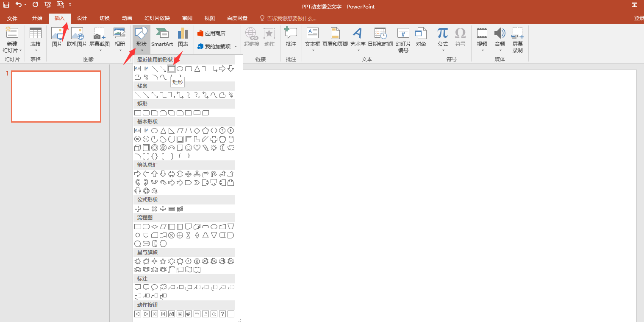644x322 pixels.
Task: Select the cloud shape in basic shapes
Action: pos(231,148)
